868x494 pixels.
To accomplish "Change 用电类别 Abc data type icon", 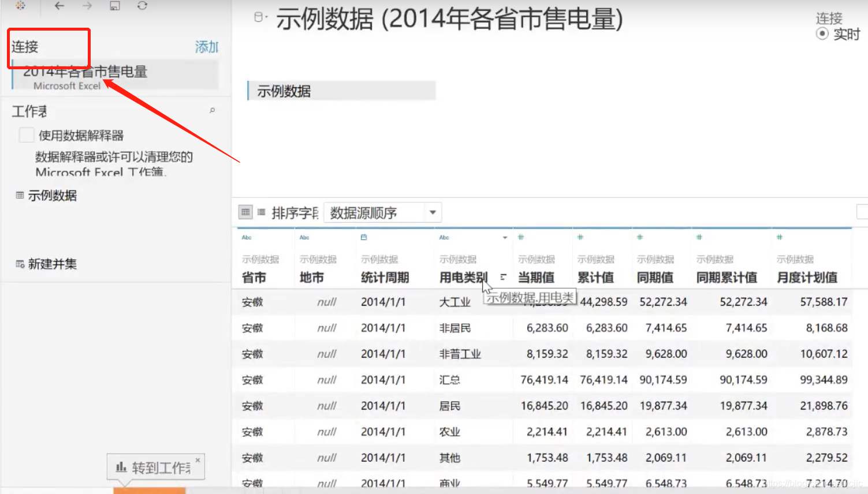I will coord(444,237).
